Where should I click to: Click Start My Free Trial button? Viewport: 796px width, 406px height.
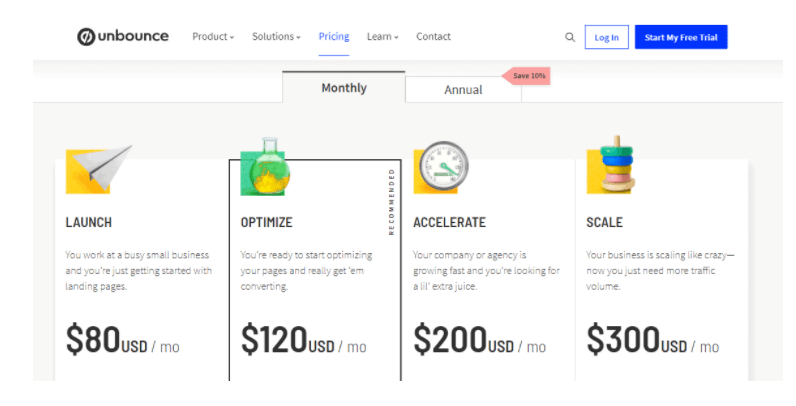click(681, 37)
